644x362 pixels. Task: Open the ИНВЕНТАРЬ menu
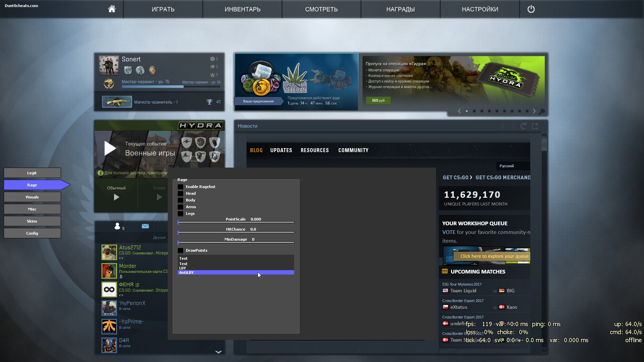click(x=242, y=9)
